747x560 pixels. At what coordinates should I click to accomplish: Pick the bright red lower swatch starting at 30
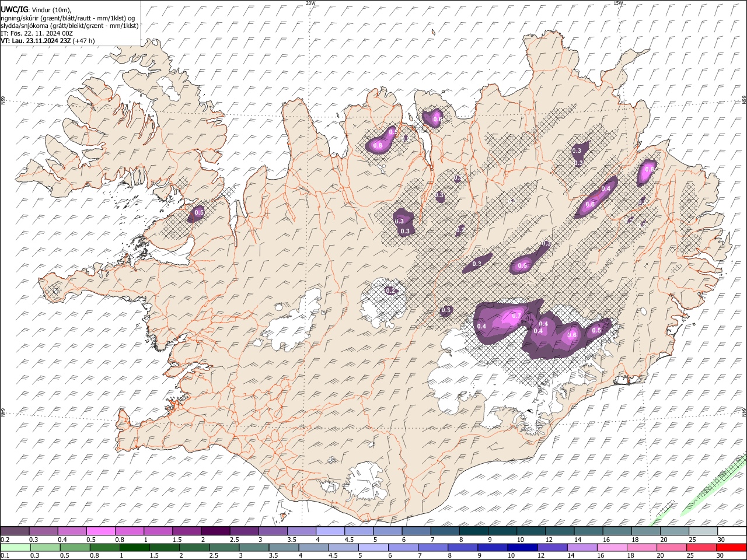(731, 547)
